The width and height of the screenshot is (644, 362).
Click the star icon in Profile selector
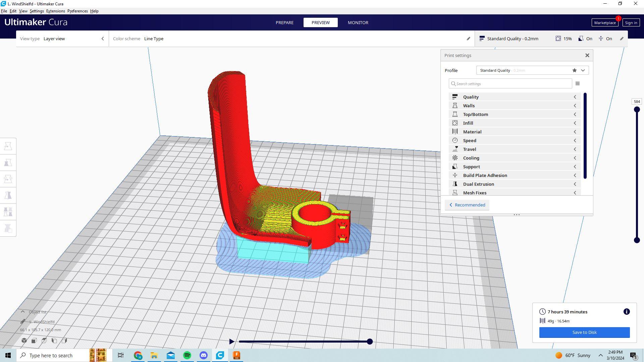point(575,70)
